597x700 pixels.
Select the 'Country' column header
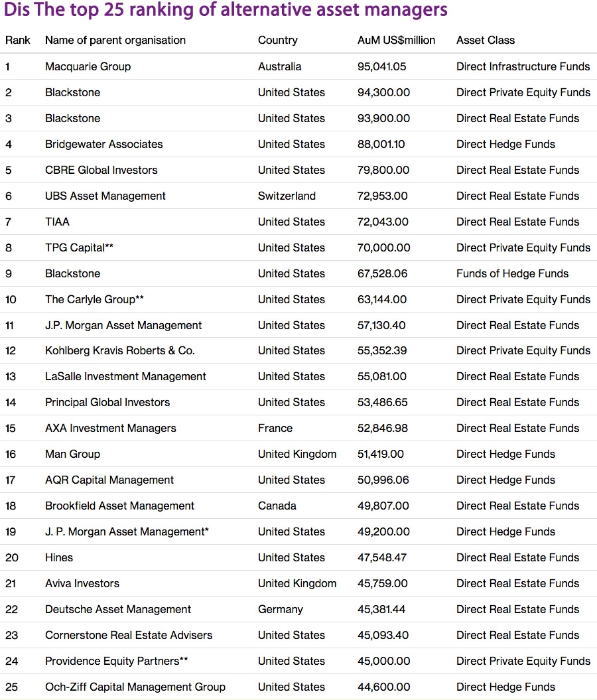277,40
